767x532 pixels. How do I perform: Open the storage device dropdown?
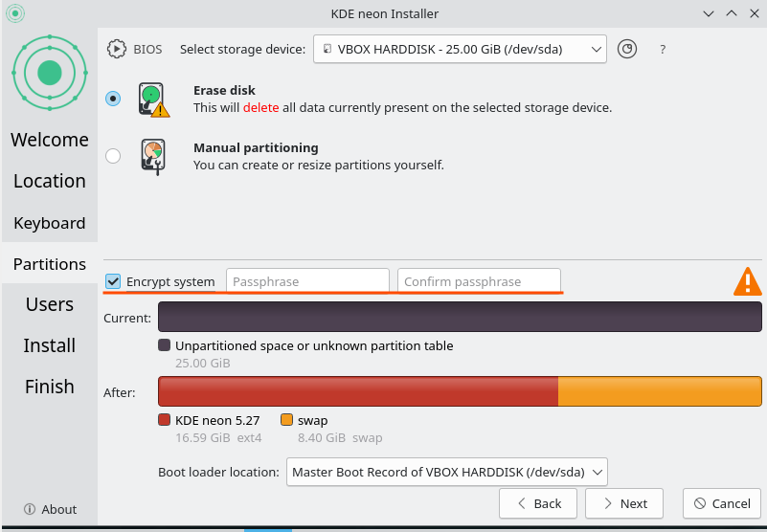[460, 49]
